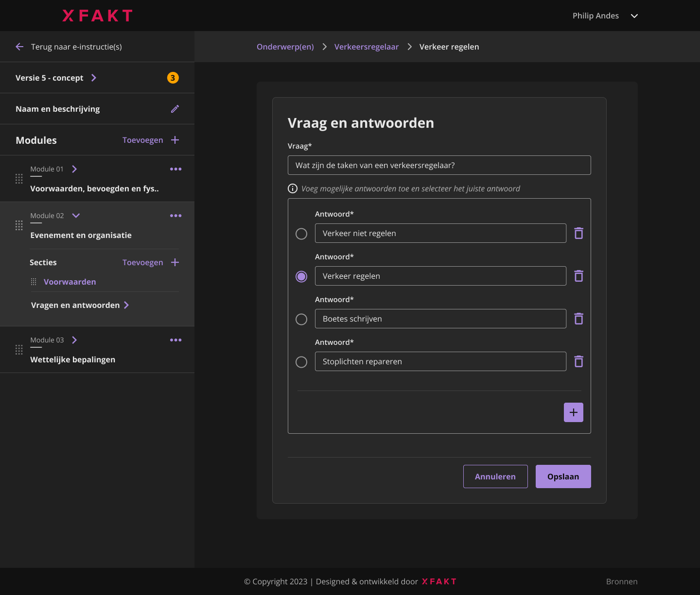Click drag handle of Module 01
Screen dimensions: 700x595
tap(19, 179)
